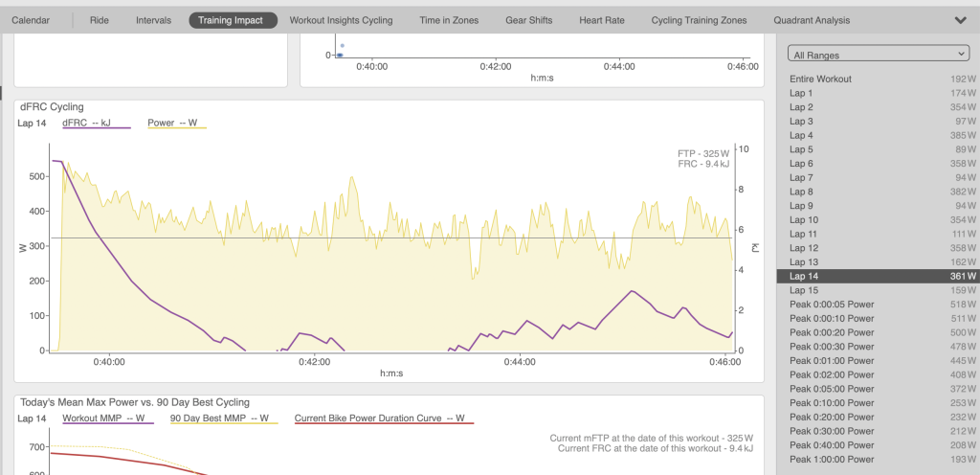
Task: Select Lap 13 in ranges list
Action: (x=879, y=261)
